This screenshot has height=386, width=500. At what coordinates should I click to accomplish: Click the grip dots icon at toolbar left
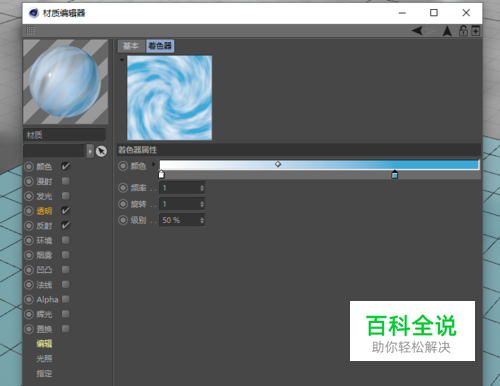click(30, 31)
